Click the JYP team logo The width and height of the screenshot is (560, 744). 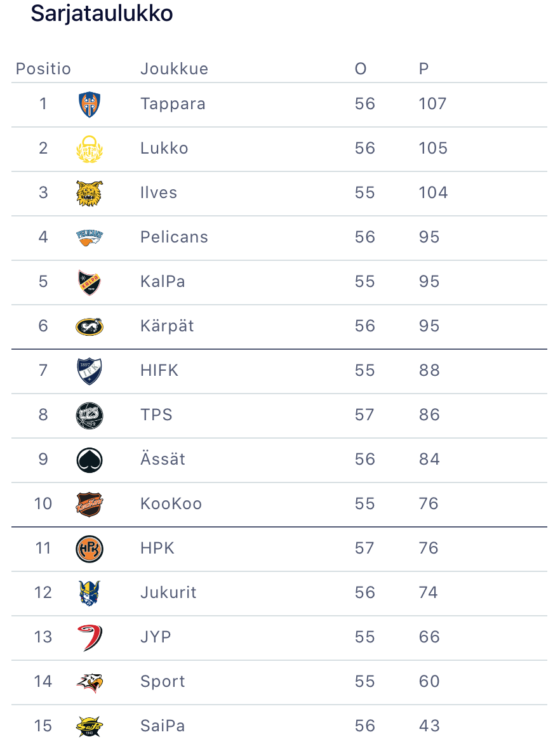[x=89, y=638]
